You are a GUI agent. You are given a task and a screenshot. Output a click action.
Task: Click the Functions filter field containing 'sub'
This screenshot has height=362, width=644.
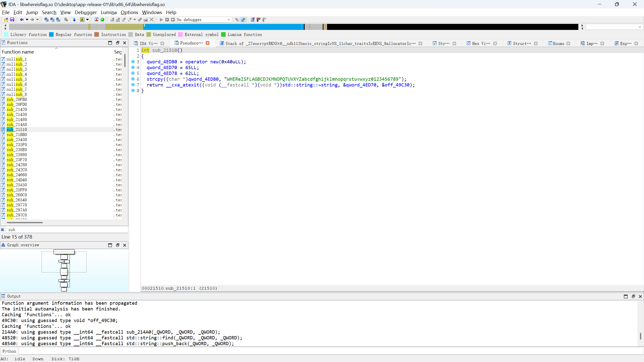coord(67,230)
